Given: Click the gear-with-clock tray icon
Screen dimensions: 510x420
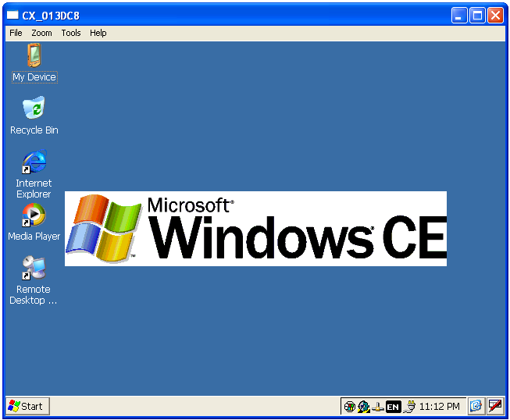Looking at the screenshot, I should click(x=364, y=407).
